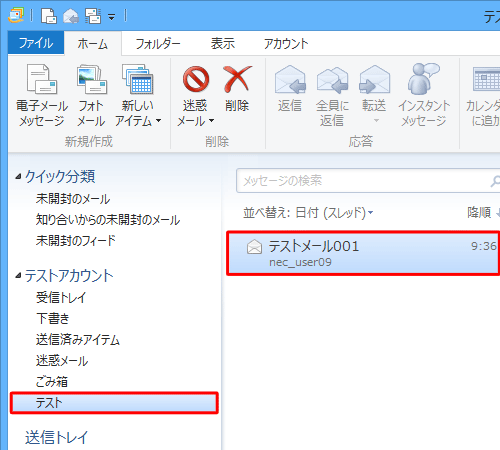Image resolution: width=500 pixels, height=450 pixels.
Task: Switch to the 表示 tab
Action: tap(223, 43)
